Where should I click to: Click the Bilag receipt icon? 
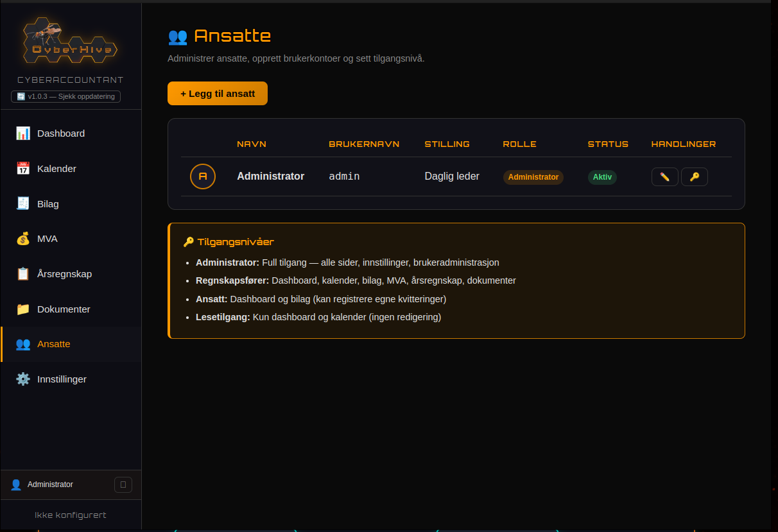pos(23,204)
